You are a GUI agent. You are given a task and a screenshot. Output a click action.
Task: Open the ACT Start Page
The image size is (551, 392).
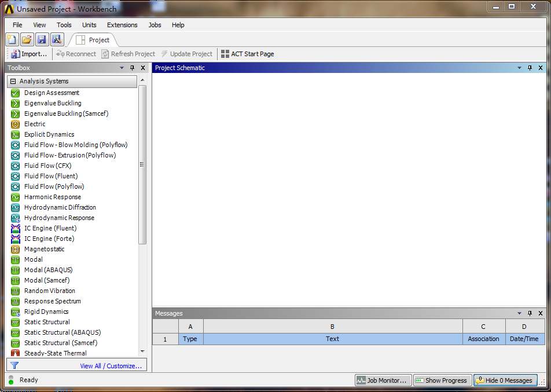pyautogui.click(x=248, y=54)
